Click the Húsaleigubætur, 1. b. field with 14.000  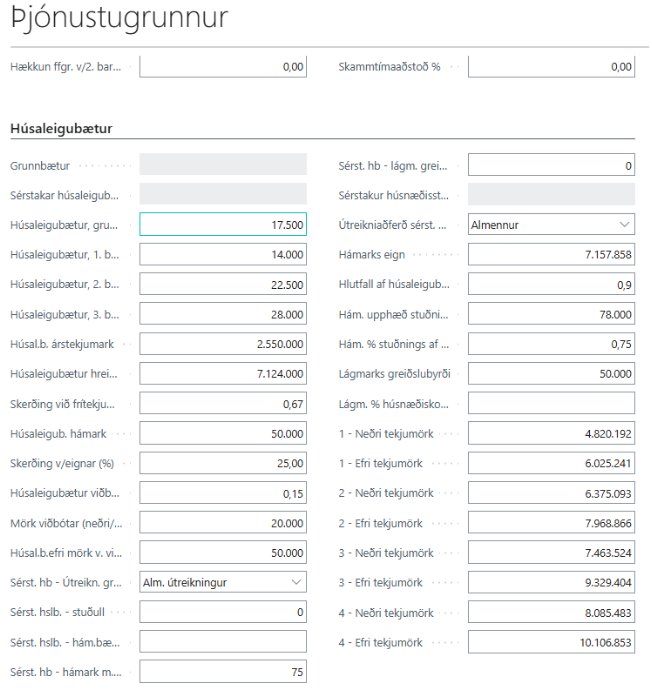(x=222, y=255)
